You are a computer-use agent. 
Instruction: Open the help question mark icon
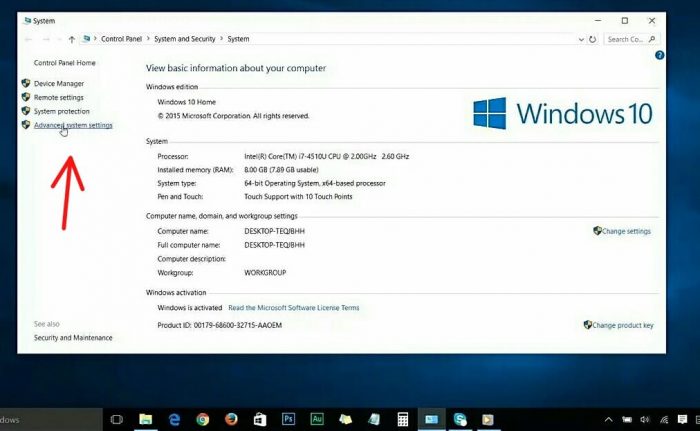[x=659, y=55]
